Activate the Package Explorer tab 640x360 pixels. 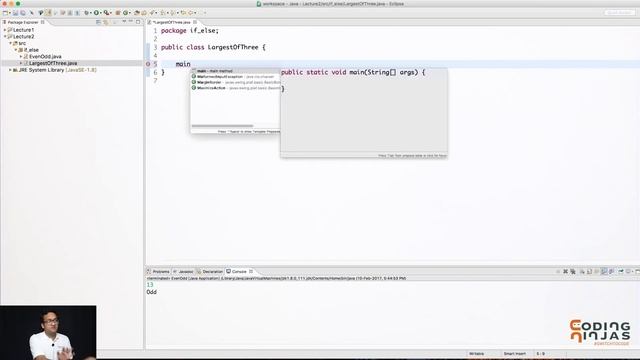[x=22, y=22]
